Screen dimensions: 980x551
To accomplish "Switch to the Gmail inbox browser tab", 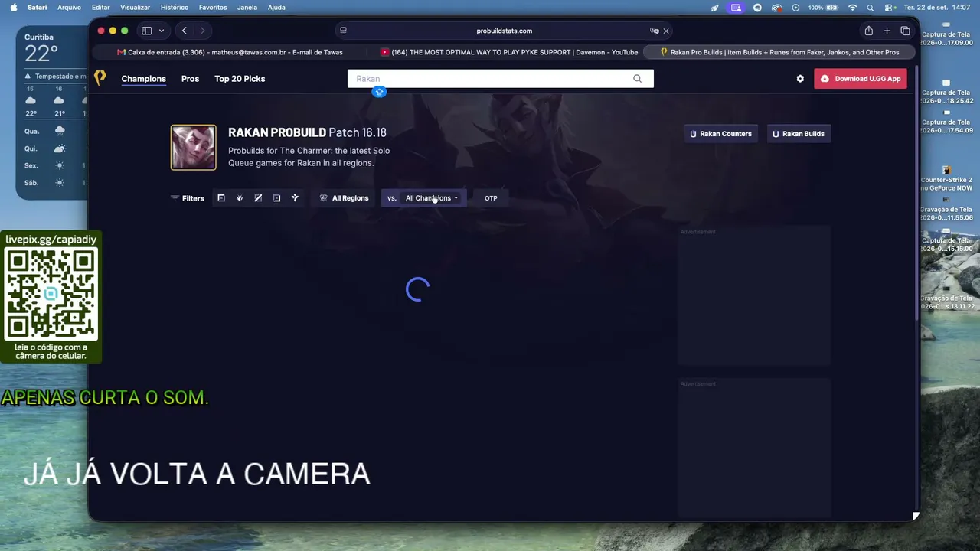I will [x=230, y=52].
